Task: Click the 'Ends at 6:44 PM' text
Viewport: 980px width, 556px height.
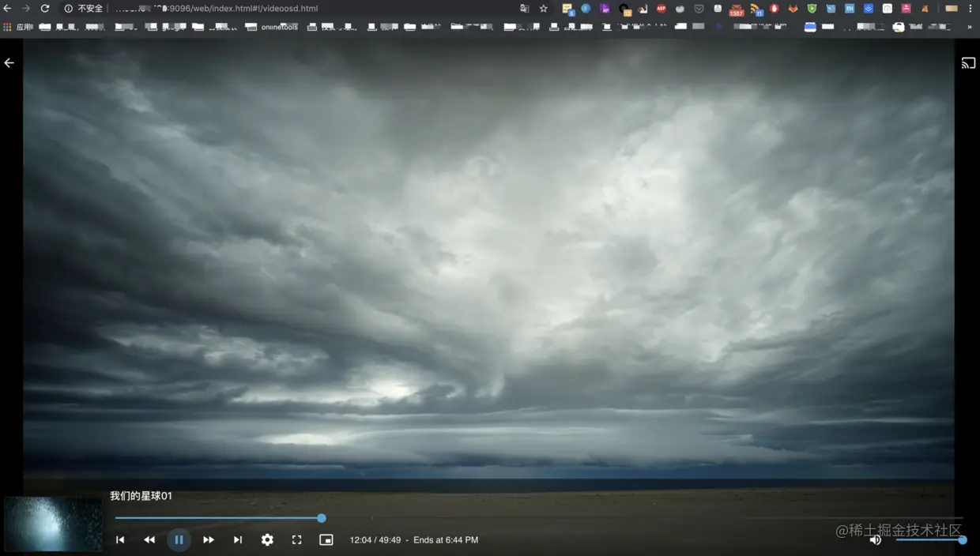Action: (446, 540)
